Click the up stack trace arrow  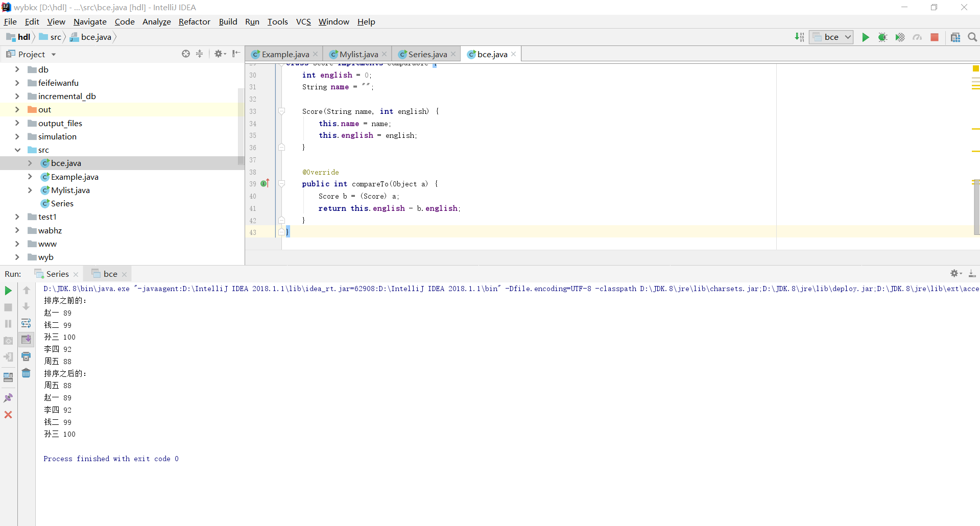click(26, 291)
